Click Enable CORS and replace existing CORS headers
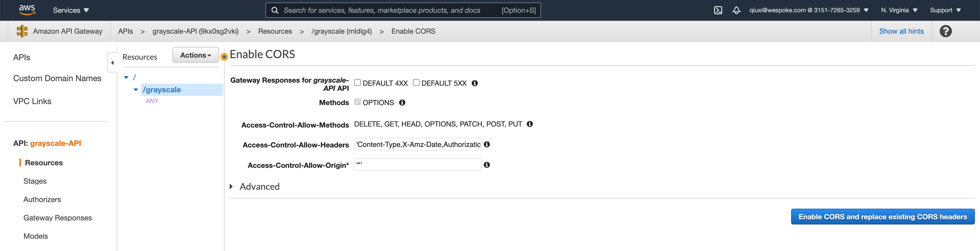The height and width of the screenshot is (251, 980). 883,217
